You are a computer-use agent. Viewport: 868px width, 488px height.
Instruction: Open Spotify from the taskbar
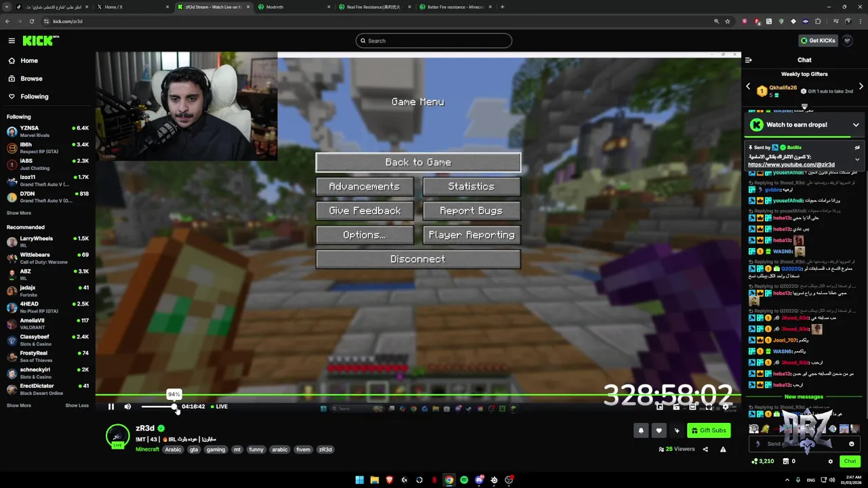pos(464,480)
